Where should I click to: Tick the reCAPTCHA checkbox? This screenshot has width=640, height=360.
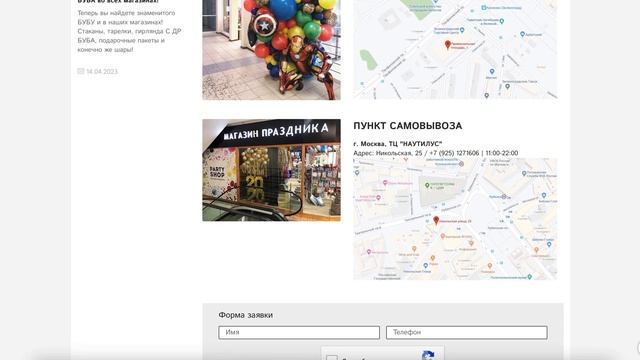331,358
